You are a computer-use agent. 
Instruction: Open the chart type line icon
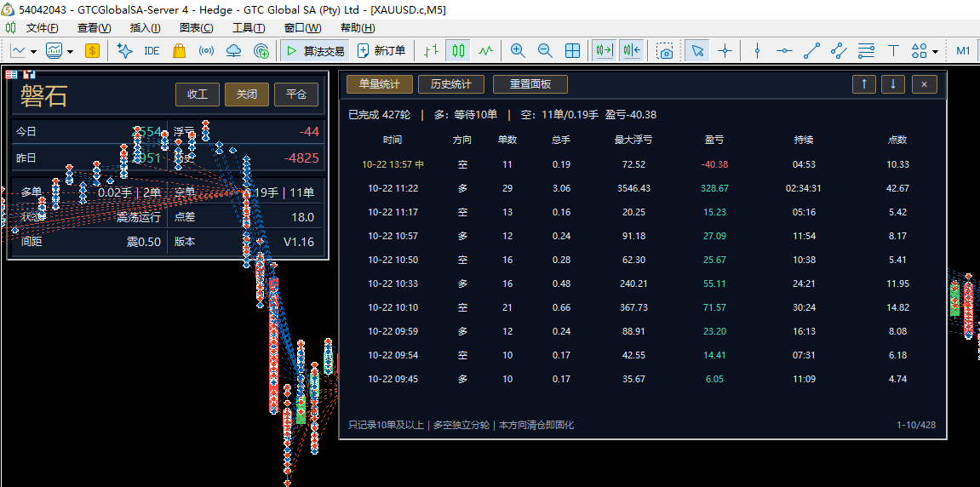click(18, 50)
